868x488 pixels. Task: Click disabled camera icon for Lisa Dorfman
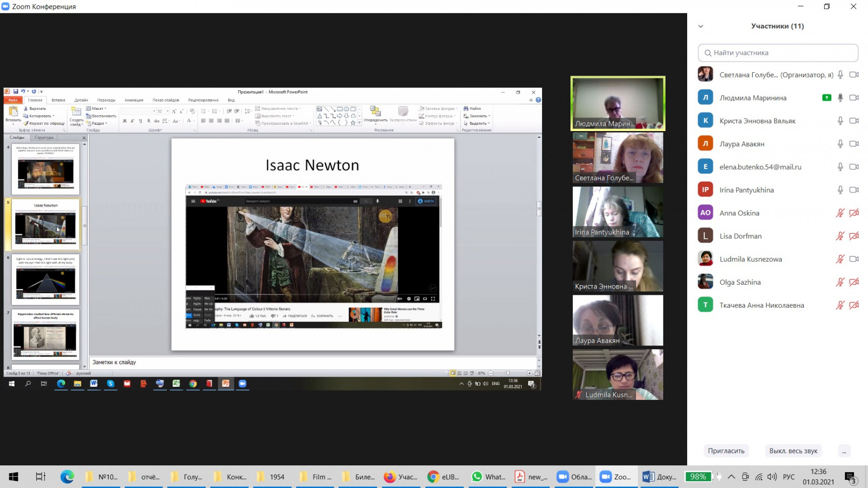tap(854, 236)
